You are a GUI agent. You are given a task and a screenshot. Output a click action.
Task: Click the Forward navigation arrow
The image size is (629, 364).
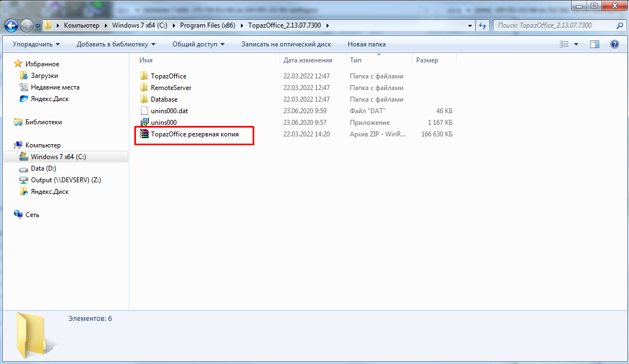tap(27, 25)
